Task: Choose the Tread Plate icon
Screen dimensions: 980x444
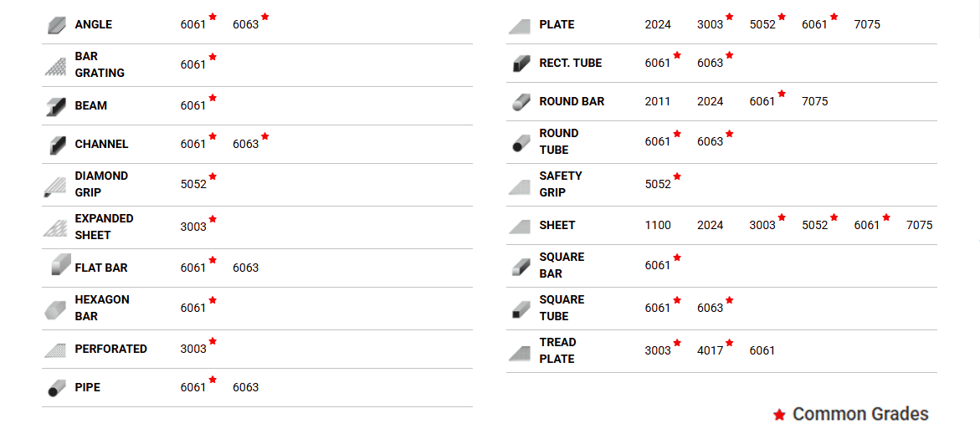Action: point(520,353)
